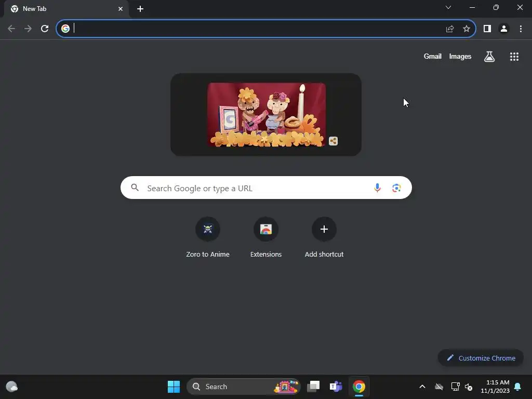Click the magnifier icon in search box
Screen dimensions: 532x399
click(135, 187)
